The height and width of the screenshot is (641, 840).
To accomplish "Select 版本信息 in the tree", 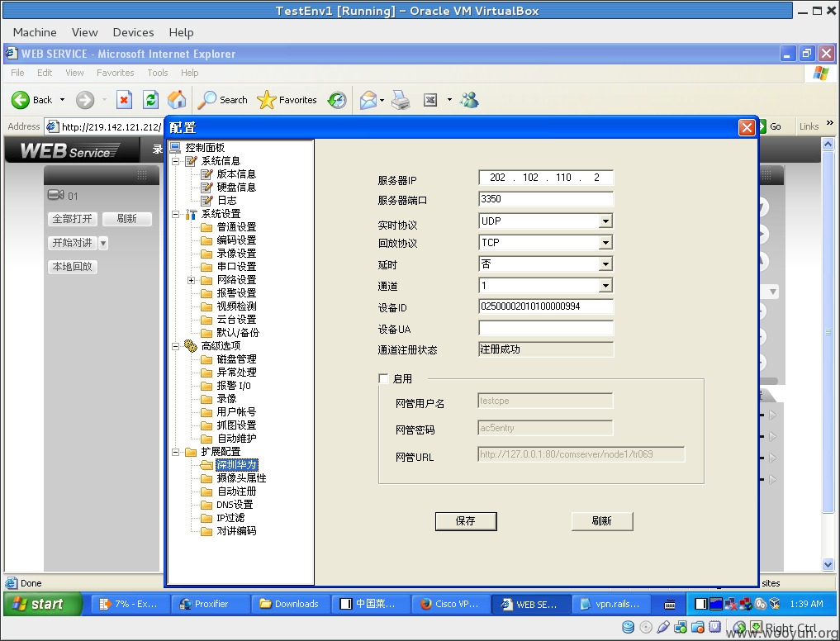I will (236, 174).
